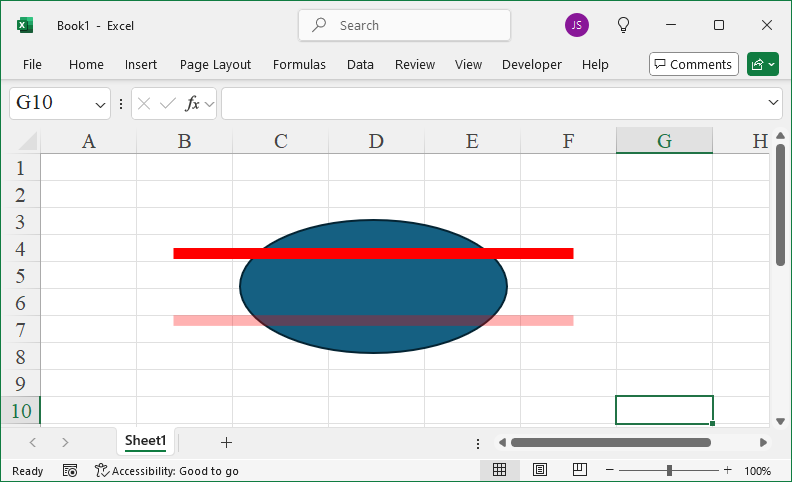
Task: Open the Help tab
Action: [x=595, y=65]
